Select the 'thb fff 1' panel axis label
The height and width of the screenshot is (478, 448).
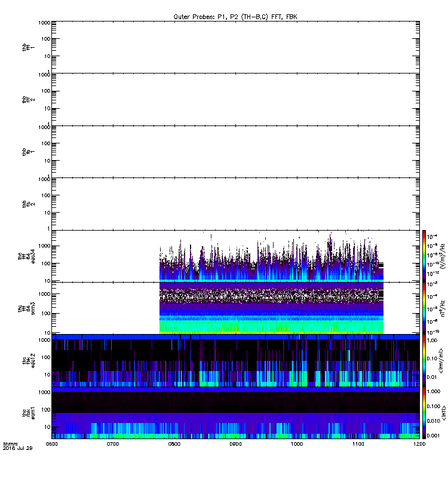(28, 47)
